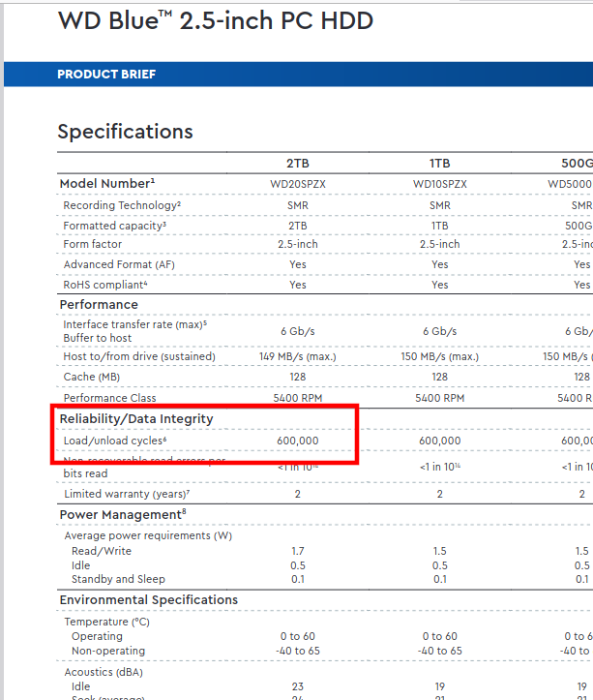
Task: Click 600,000 value in 1TB column
Action: click(439, 441)
